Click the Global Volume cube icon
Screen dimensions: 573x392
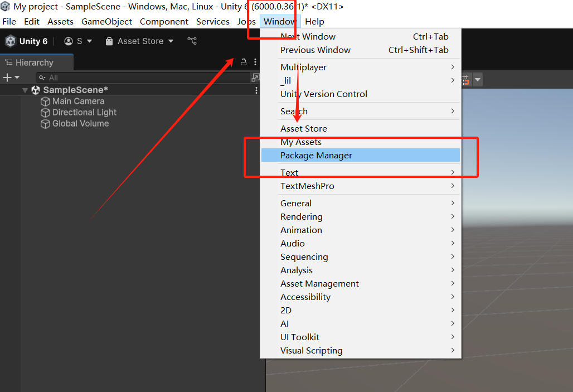[x=45, y=124]
